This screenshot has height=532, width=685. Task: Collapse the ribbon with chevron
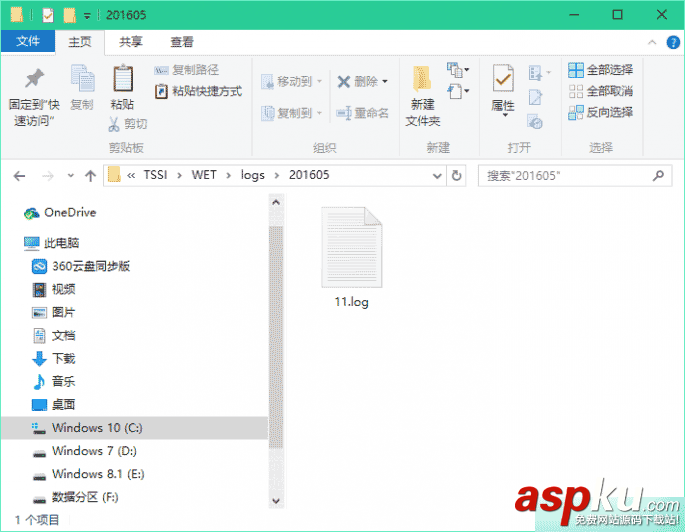652,42
